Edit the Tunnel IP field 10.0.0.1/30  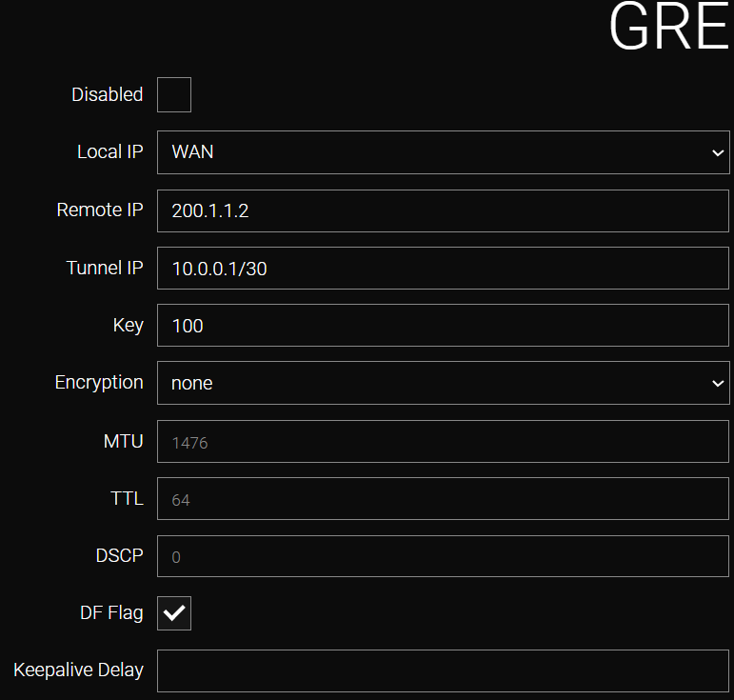click(444, 269)
